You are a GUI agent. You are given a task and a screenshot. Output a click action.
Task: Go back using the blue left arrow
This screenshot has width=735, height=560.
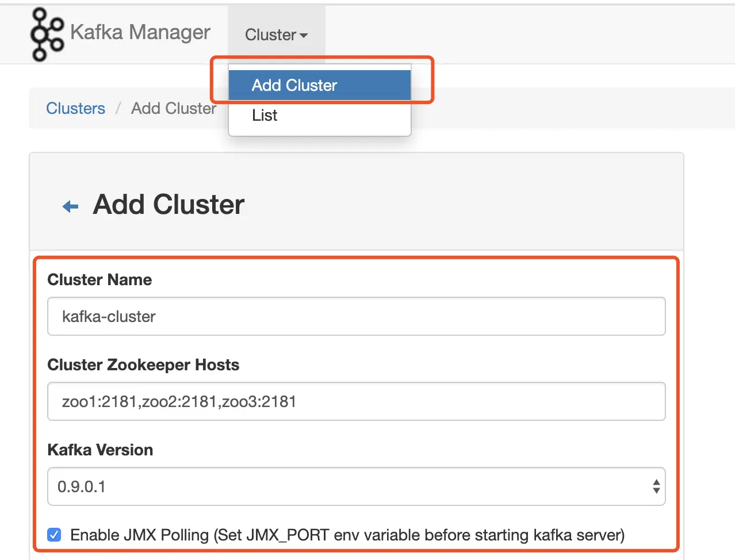70,206
